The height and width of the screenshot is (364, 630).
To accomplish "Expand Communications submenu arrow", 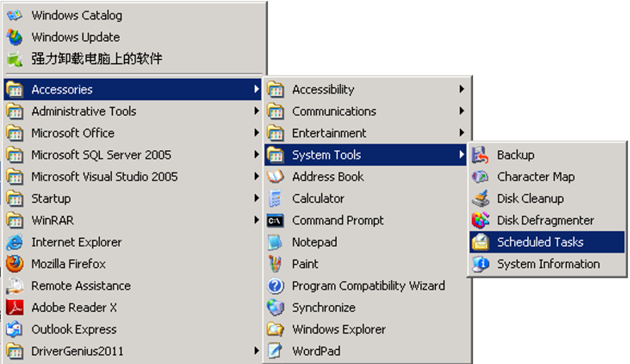I will click(x=461, y=111).
